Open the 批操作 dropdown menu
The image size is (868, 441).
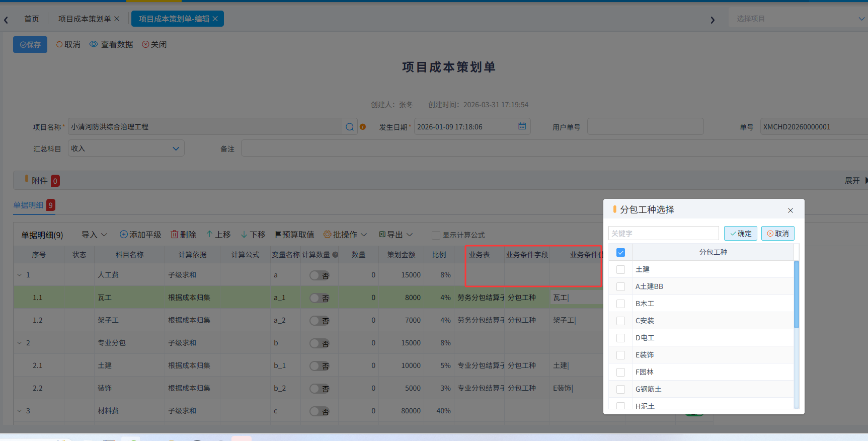[345, 235]
